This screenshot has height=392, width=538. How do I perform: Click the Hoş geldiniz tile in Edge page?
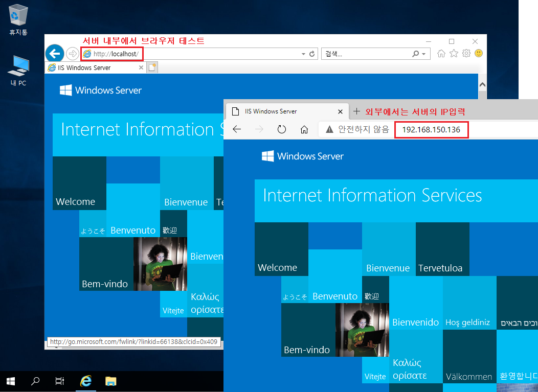pyautogui.click(x=469, y=303)
